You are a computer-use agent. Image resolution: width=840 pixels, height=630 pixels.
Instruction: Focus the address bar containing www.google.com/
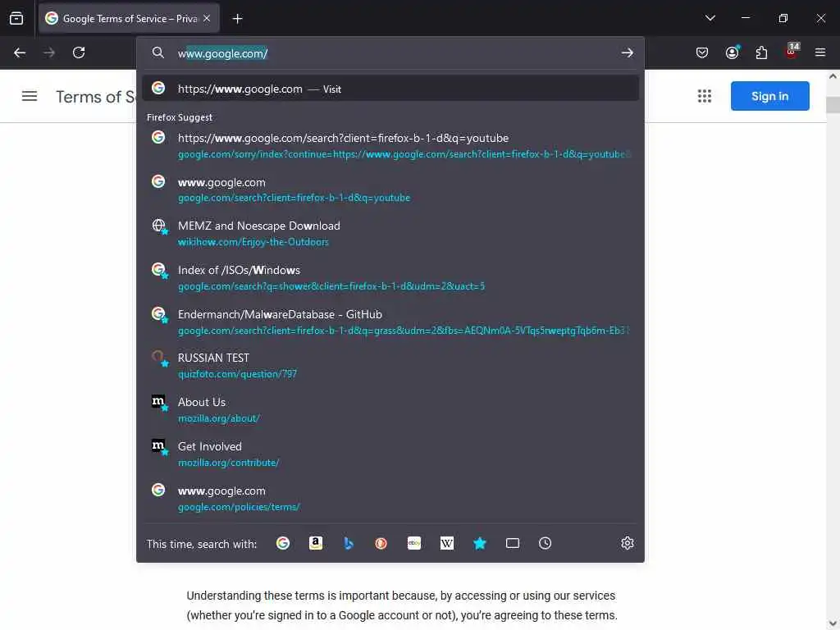pos(390,53)
